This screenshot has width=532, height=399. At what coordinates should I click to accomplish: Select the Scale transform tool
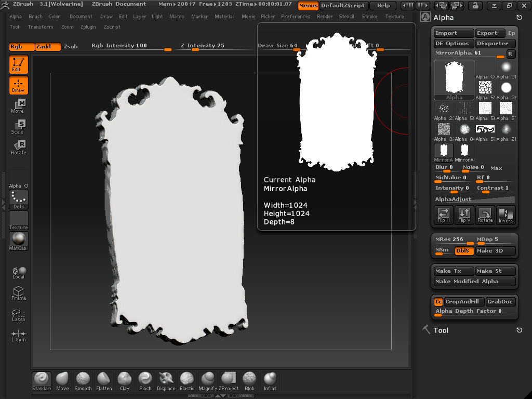click(x=18, y=127)
